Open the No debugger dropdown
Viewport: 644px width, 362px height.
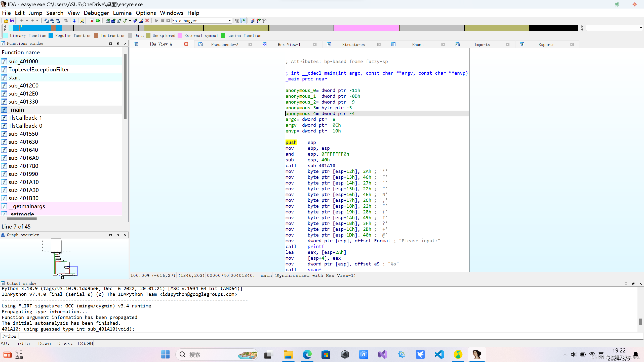coord(229,21)
